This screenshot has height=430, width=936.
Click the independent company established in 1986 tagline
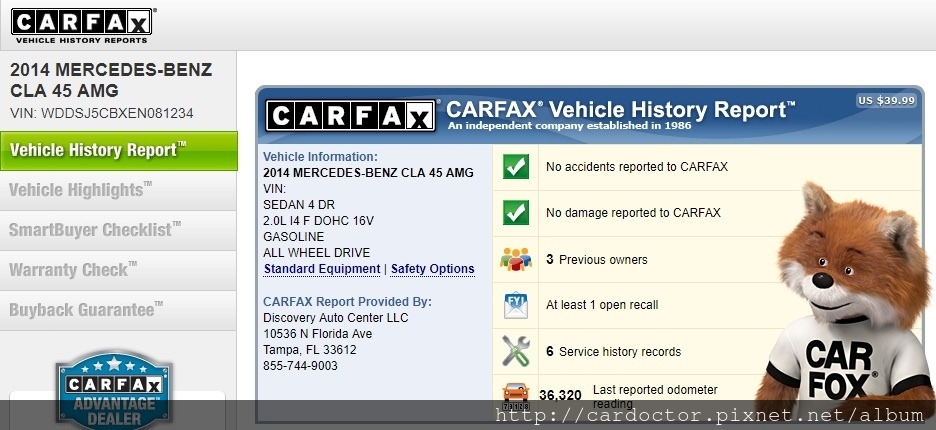pos(569,126)
